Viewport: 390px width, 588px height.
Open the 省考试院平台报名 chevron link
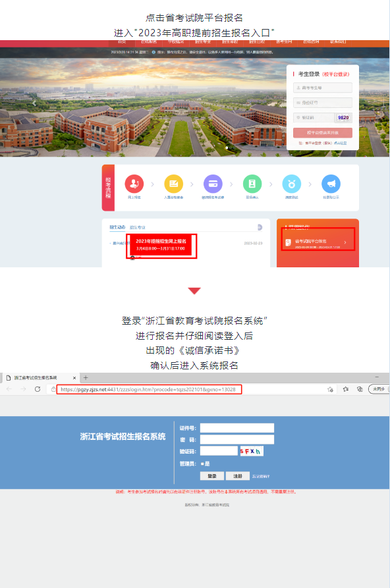coord(345,242)
